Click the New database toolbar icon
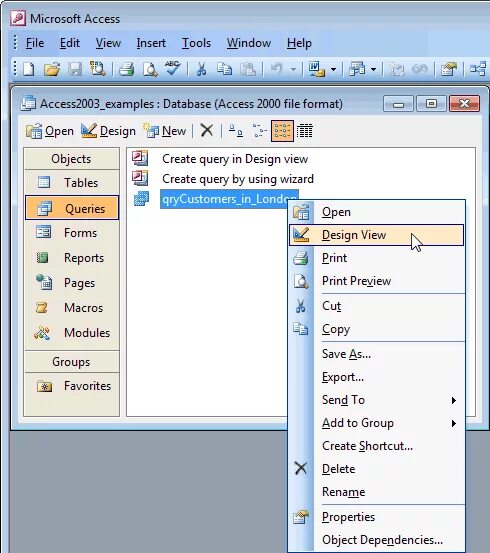The image size is (490, 553). (29, 69)
